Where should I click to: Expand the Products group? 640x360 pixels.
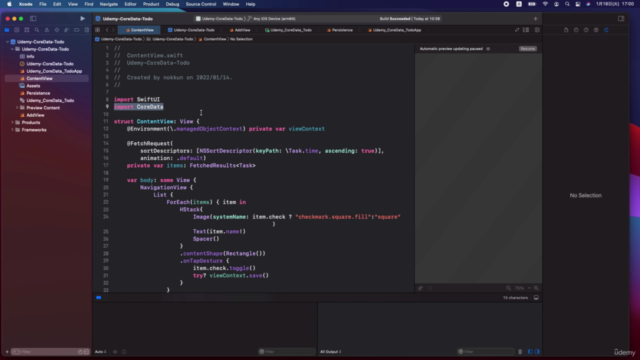click(12, 122)
